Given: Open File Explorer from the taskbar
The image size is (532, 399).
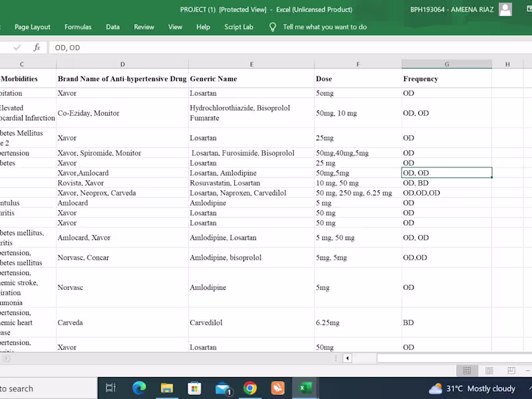Looking at the screenshot, I should point(167,388).
